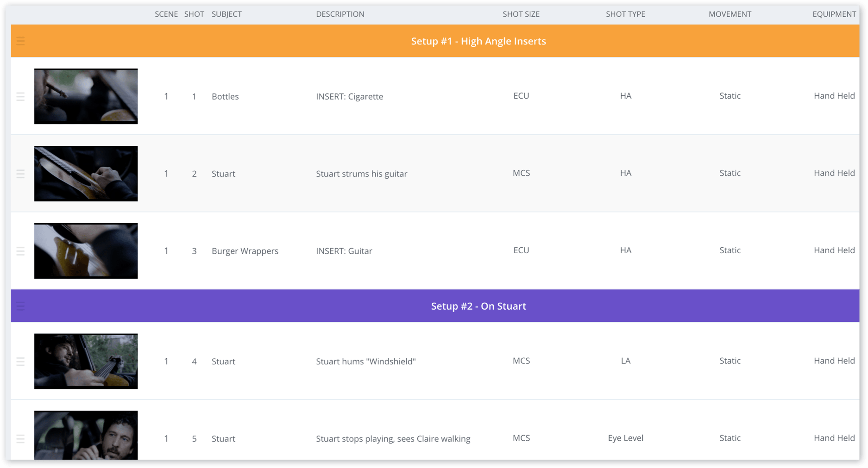The image size is (868, 468).
Task: Open the MCS shot size for shot 4
Action: click(x=521, y=361)
